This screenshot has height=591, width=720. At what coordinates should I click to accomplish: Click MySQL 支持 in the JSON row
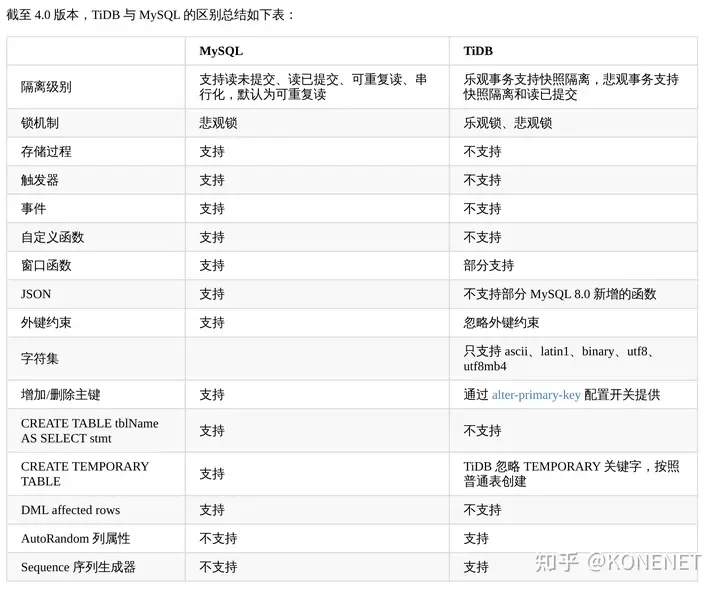click(x=212, y=294)
